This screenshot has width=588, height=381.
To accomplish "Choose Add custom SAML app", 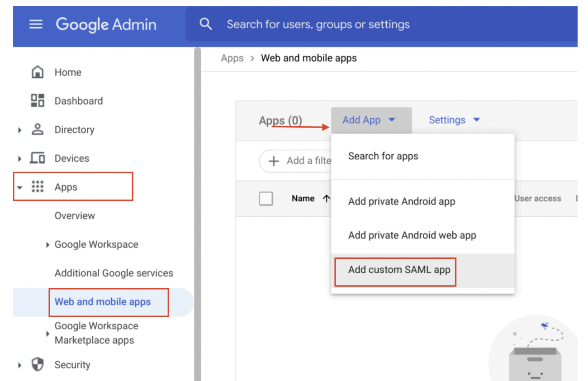I will pyautogui.click(x=399, y=270).
